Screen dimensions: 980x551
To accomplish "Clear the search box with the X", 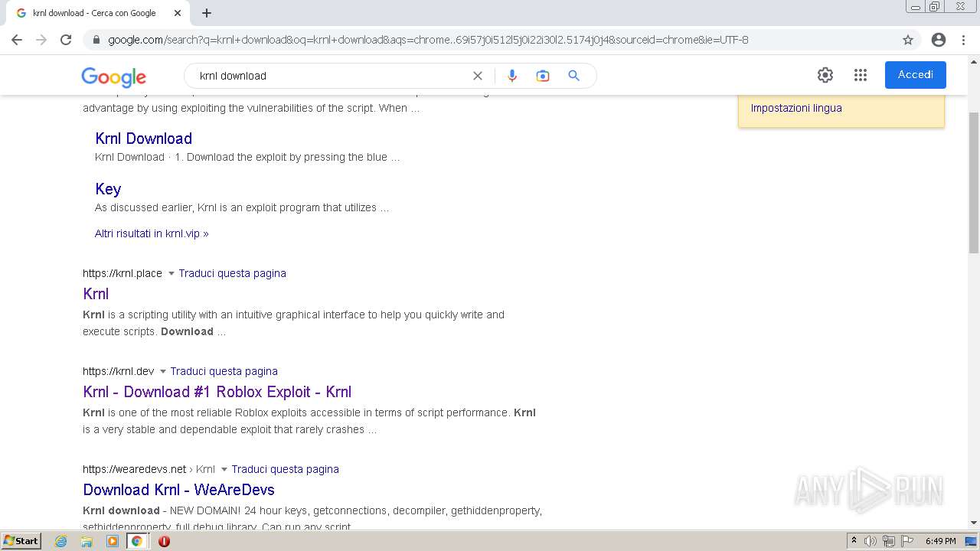I will [478, 76].
